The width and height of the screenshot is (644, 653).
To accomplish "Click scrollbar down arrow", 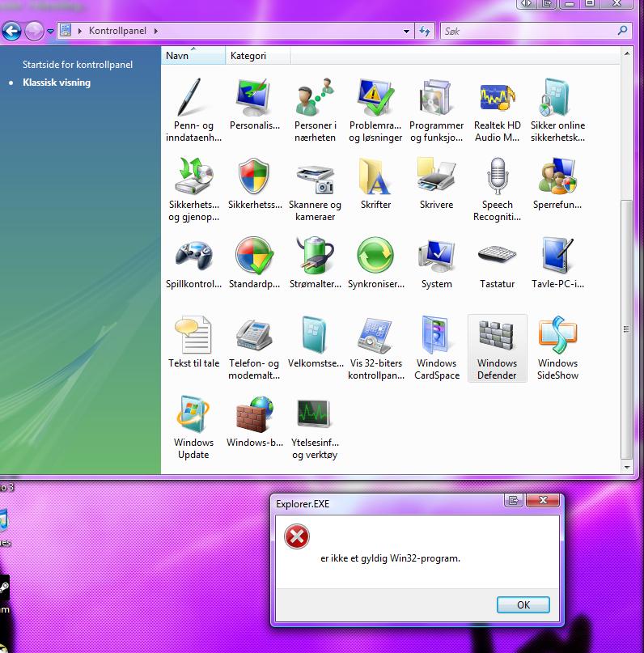I will [x=627, y=467].
